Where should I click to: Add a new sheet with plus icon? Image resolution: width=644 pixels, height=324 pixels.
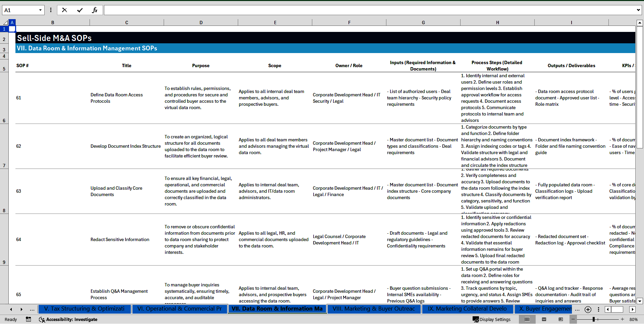pos(588,309)
